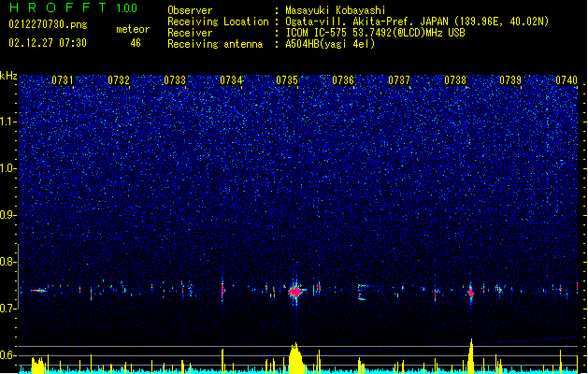
Task: Click time marker 0733
Action: tap(175, 80)
